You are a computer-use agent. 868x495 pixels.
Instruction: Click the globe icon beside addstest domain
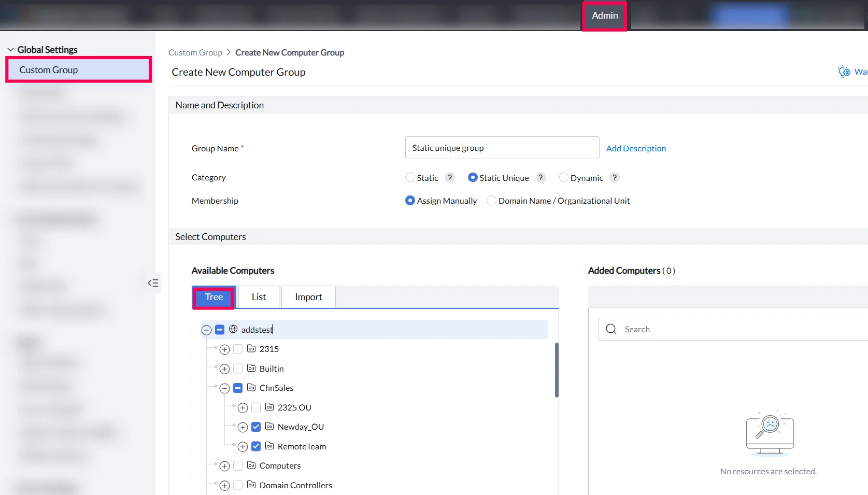pyautogui.click(x=233, y=329)
